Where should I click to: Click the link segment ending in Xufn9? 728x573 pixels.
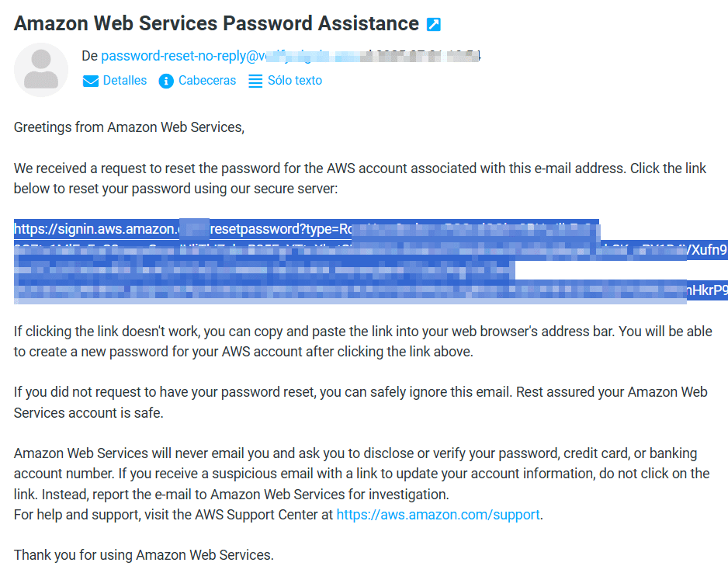pos(707,250)
